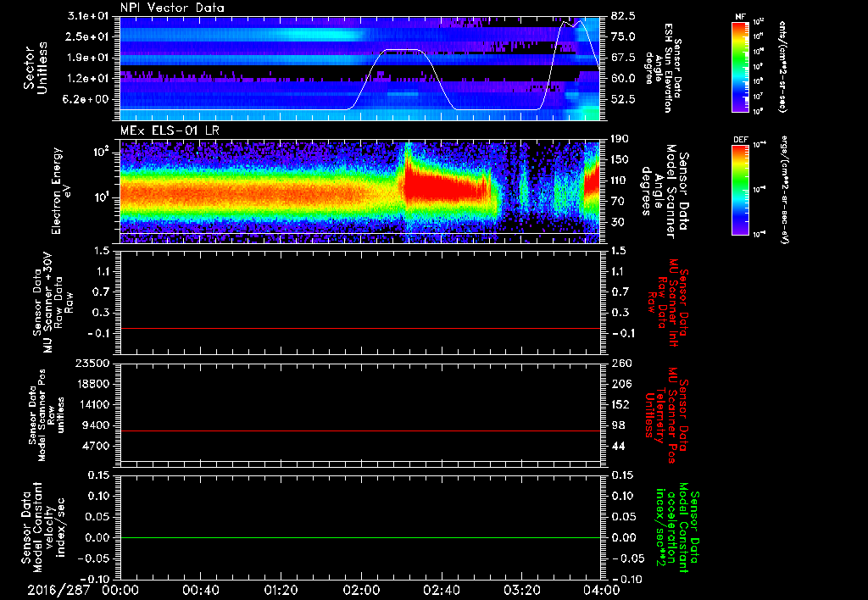
Task: Click the 9400 scanner position tick label
Action: point(95,425)
